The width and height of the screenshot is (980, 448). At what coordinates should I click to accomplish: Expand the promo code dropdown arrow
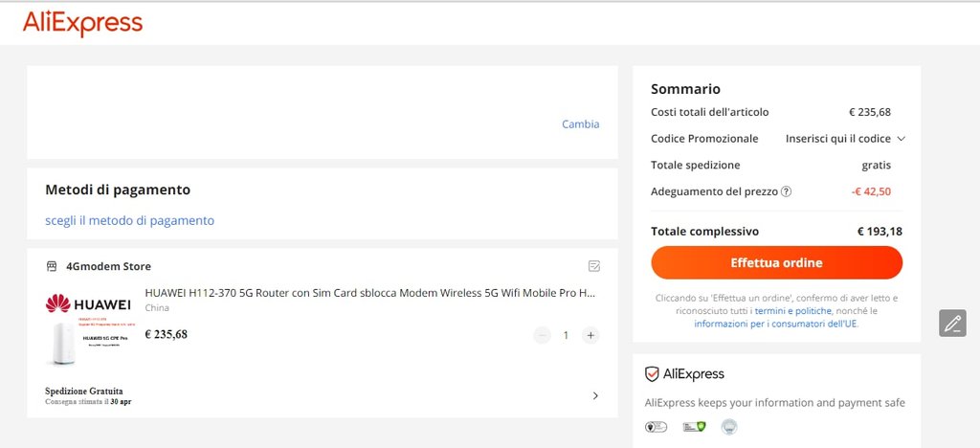coord(901,139)
